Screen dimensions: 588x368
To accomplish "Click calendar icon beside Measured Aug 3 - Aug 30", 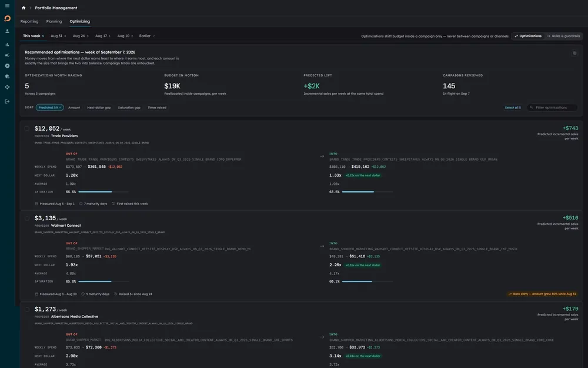I will click(x=36, y=294).
